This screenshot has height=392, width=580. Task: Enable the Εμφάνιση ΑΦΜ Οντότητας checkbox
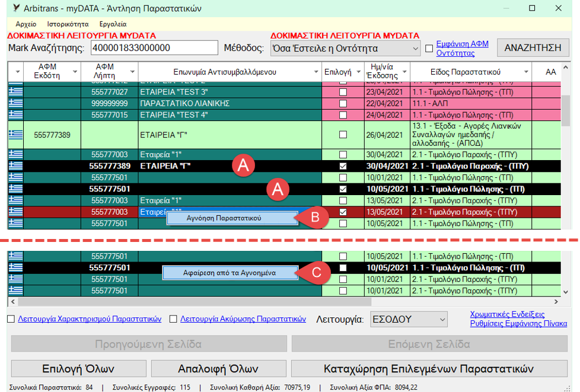tap(429, 49)
